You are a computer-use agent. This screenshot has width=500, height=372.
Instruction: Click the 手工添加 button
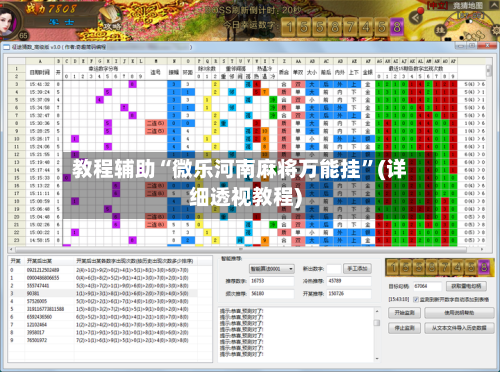[x=357, y=269]
